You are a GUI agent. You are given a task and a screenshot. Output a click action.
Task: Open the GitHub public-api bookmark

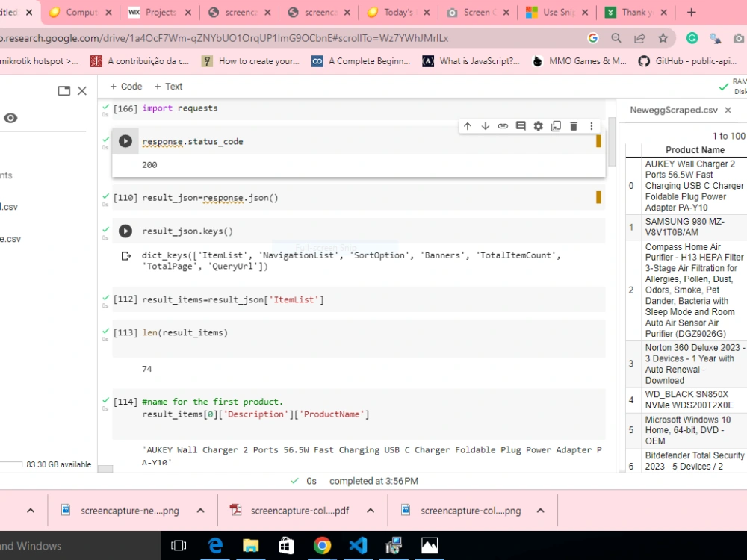coord(687,61)
